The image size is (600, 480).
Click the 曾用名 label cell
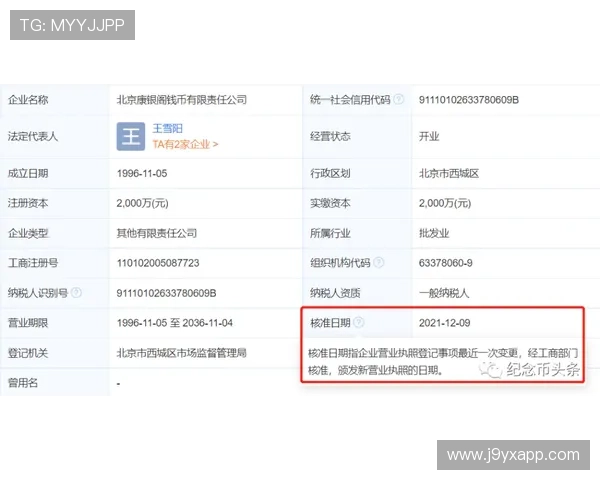point(55,382)
